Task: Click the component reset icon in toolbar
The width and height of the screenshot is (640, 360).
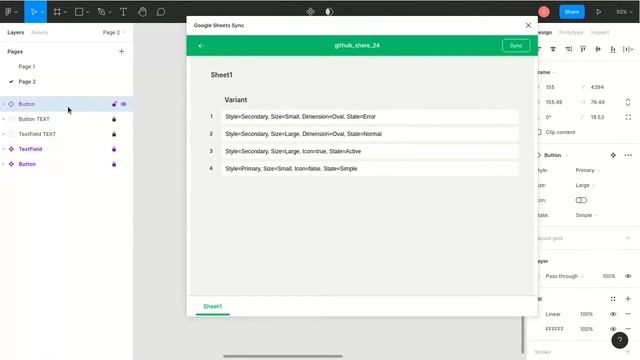Action: click(x=311, y=12)
